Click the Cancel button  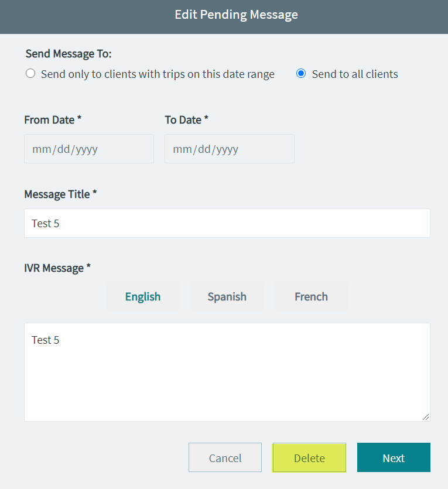coord(225,457)
